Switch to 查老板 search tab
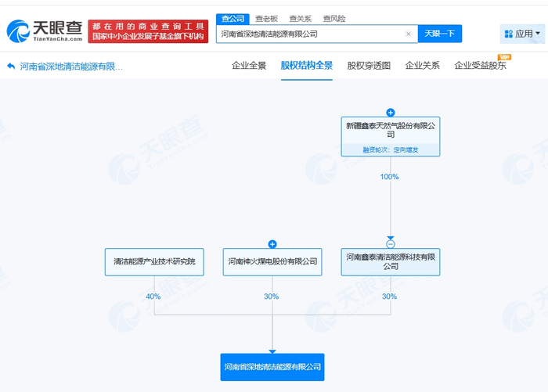Viewport: 548px width, 392px height. click(266, 19)
